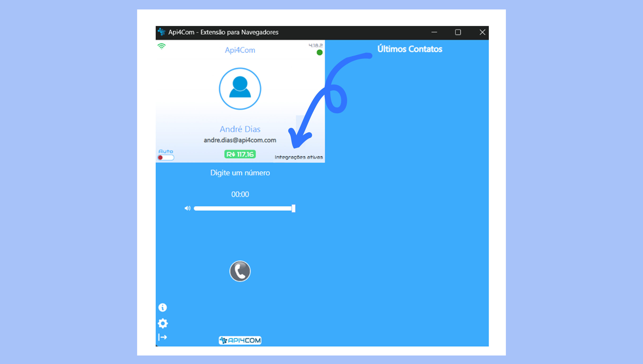This screenshot has height=364, width=643.
Task: Click the Últimos Contatos heading
Action: (x=410, y=49)
